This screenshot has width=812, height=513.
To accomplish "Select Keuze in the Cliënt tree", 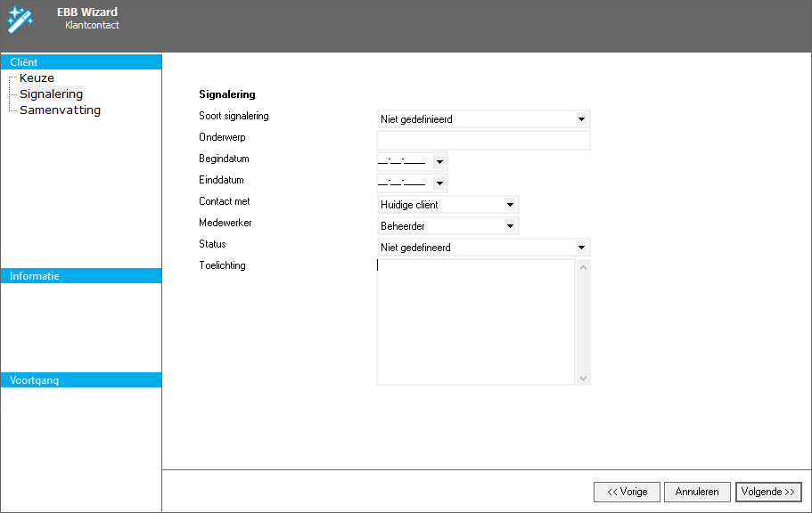I will [37, 78].
